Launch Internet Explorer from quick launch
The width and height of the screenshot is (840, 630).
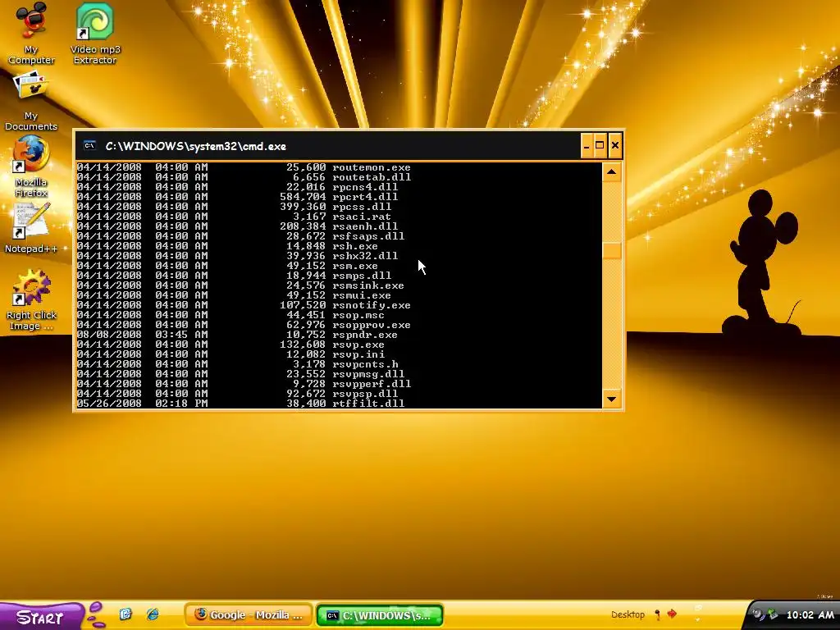click(153, 614)
